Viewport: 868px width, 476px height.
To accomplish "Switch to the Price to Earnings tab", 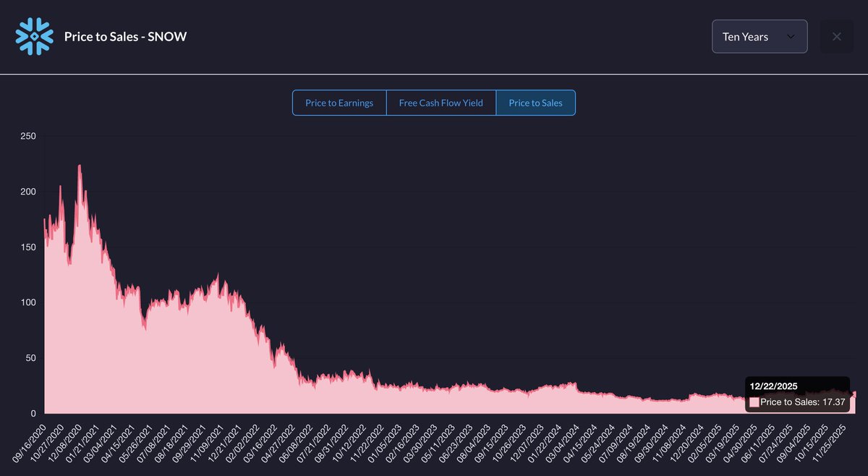I will click(x=339, y=103).
